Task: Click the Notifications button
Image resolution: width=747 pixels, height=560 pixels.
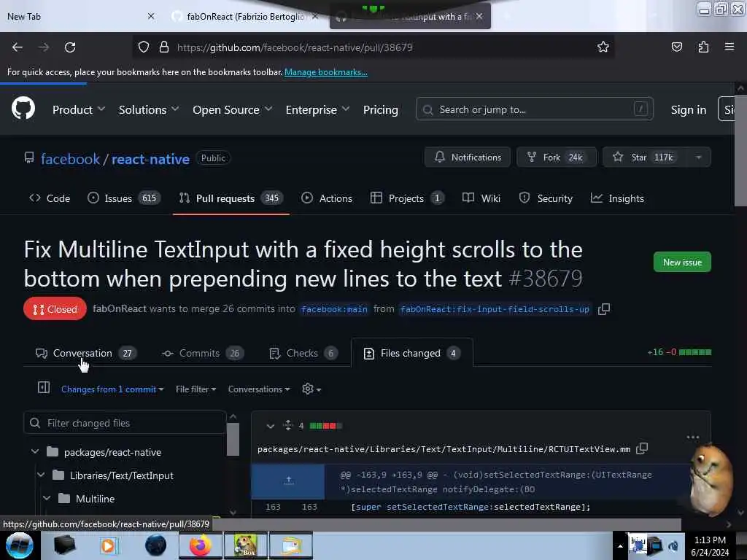Action: click(468, 157)
